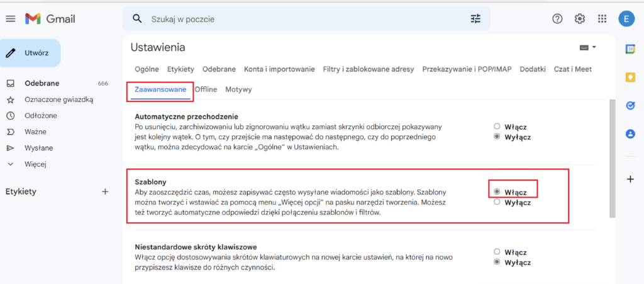The width and height of the screenshot is (644, 284).
Task: Click the Settings gear icon
Action: tap(580, 19)
